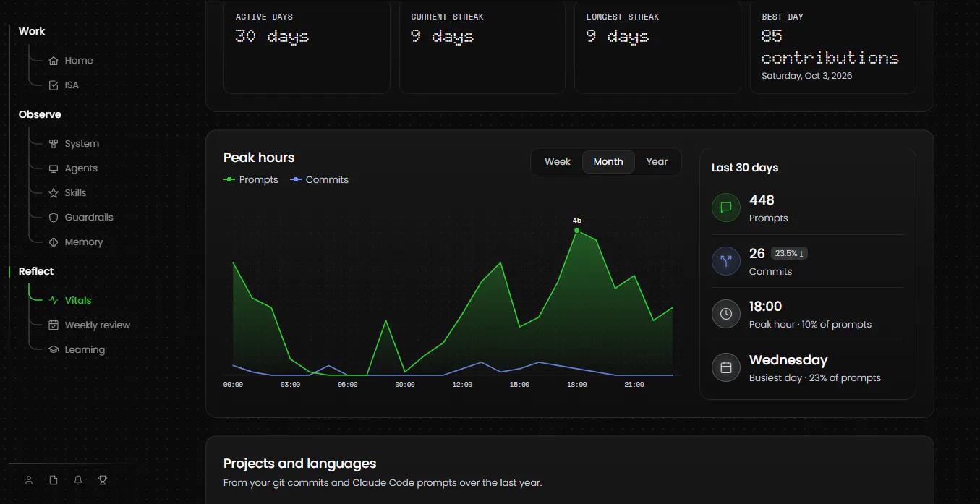980x504 pixels.
Task: Open the ISA checklist page
Action: click(64, 85)
